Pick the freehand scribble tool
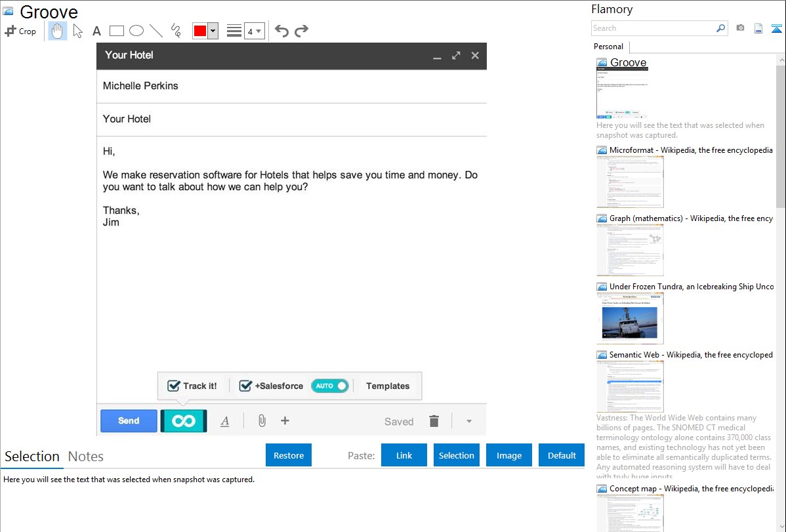 pyautogui.click(x=176, y=31)
